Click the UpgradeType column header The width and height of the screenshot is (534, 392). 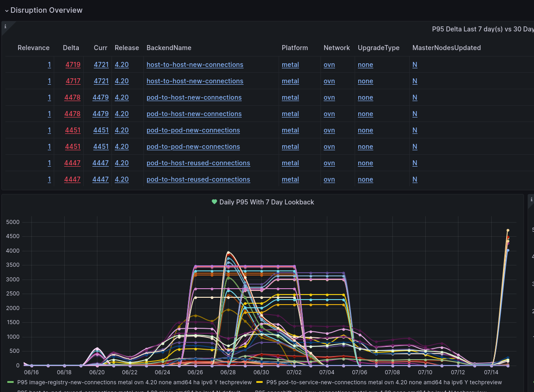coord(378,48)
